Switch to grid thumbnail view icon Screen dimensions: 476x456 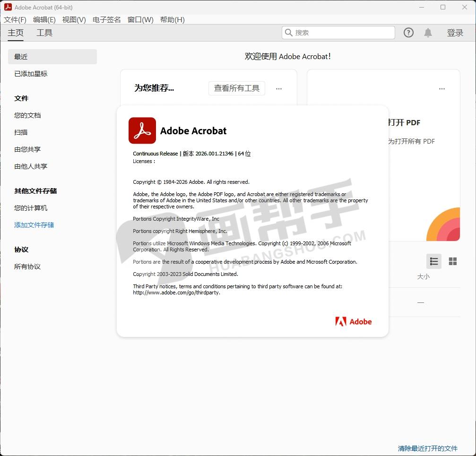point(453,261)
